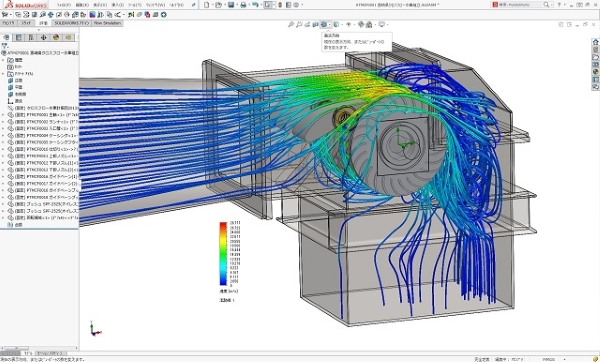Toggle the Section View icon
This screenshot has width=600, height=362.
point(315,24)
